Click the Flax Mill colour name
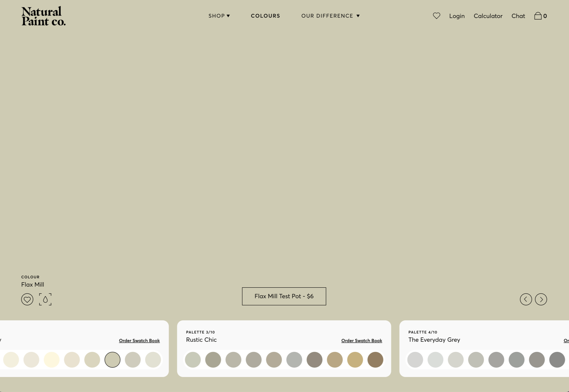 point(32,285)
